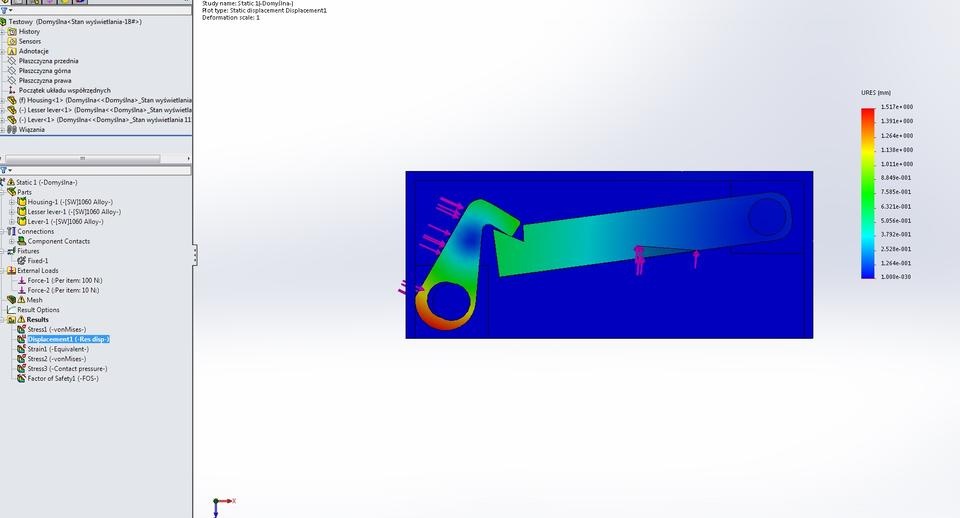This screenshot has height=518, width=960.
Task: Click the Force-2 load icon
Action: tap(21, 290)
